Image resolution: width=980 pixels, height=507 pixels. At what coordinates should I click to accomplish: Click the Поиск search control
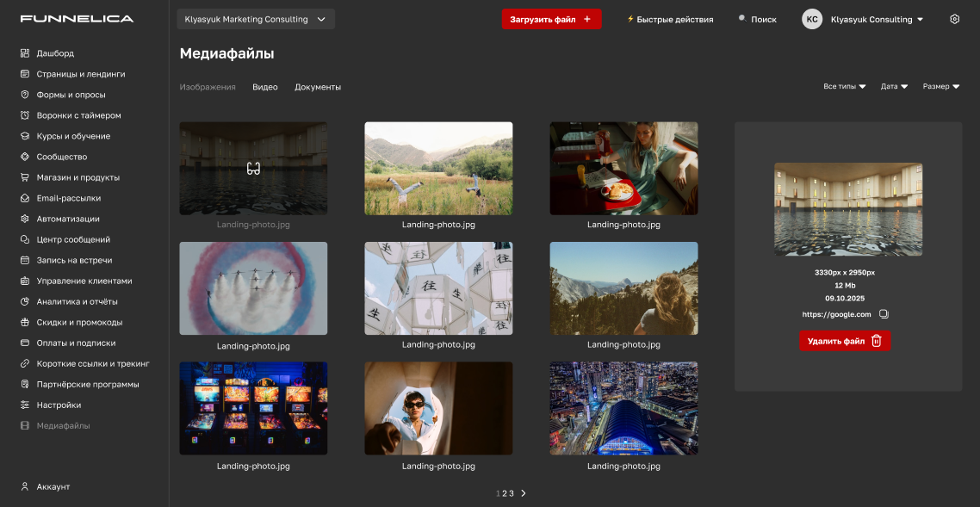coord(758,19)
